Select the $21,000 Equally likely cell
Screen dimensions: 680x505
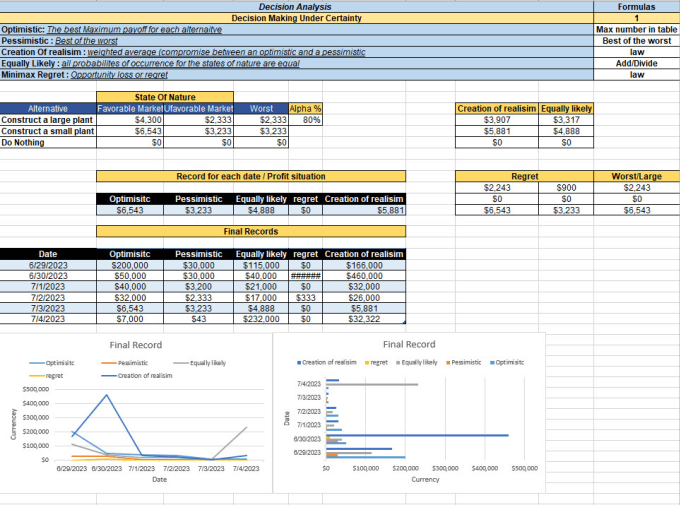pos(261,286)
